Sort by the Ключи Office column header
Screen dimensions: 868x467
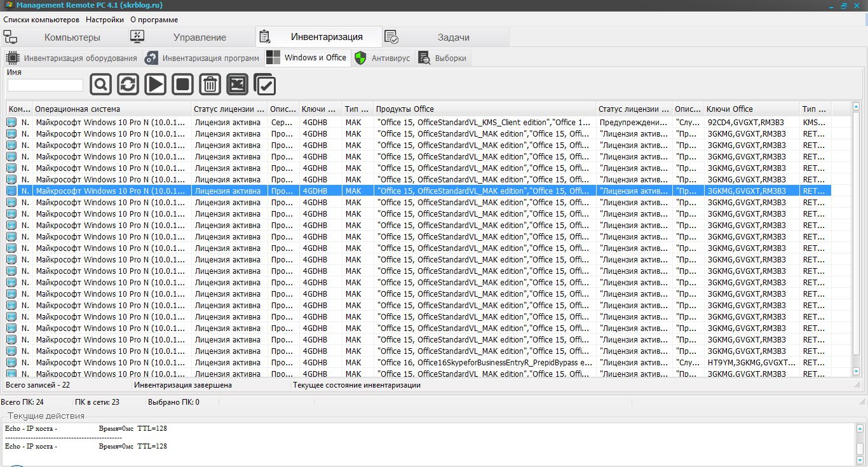pos(752,109)
